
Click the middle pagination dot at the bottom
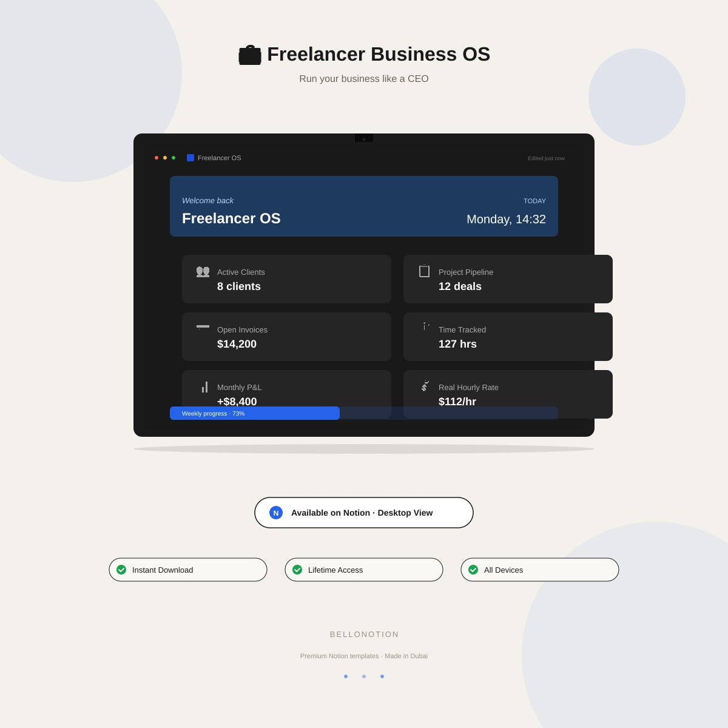[x=364, y=676]
